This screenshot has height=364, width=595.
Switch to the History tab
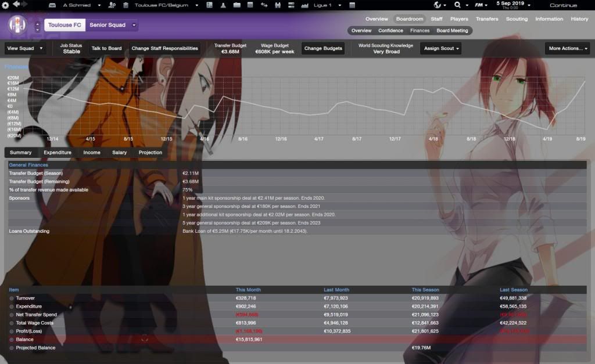coord(579,19)
